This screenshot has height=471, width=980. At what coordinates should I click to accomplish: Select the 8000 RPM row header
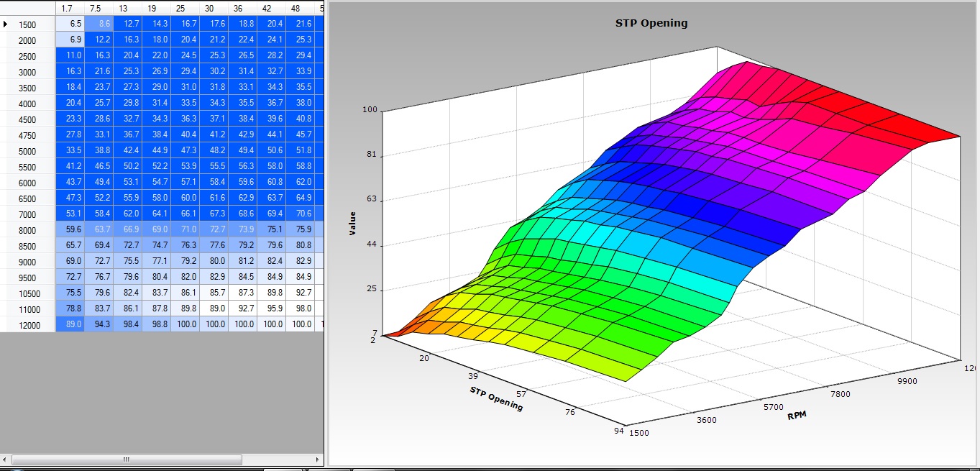pyautogui.click(x=27, y=231)
